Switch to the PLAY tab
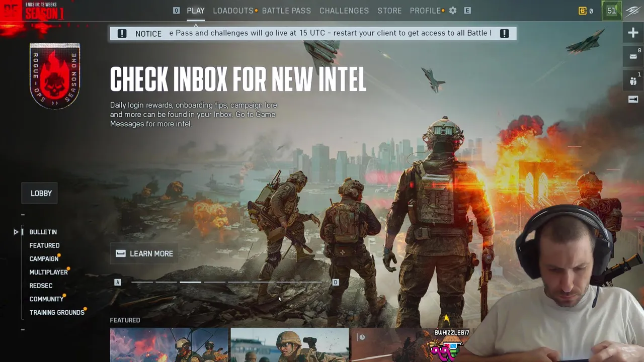 tap(196, 11)
